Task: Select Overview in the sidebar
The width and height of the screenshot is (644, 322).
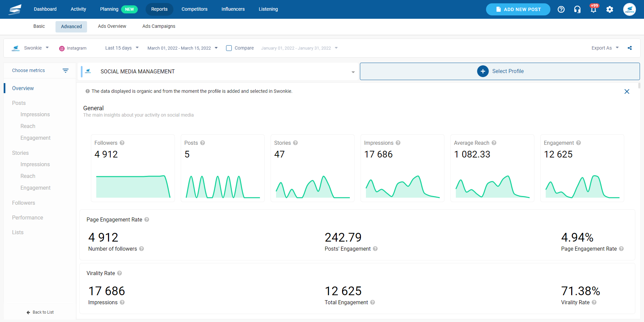Action: (23, 88)
